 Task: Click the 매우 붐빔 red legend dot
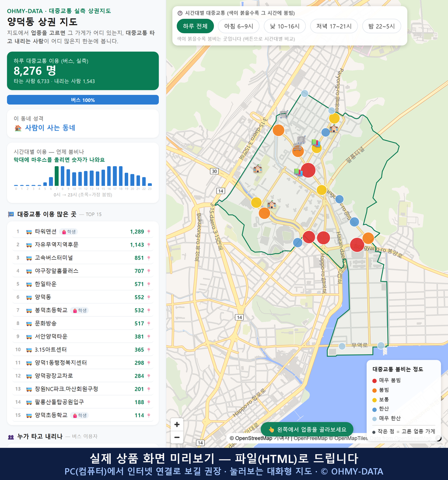click(x=374, y=381)
